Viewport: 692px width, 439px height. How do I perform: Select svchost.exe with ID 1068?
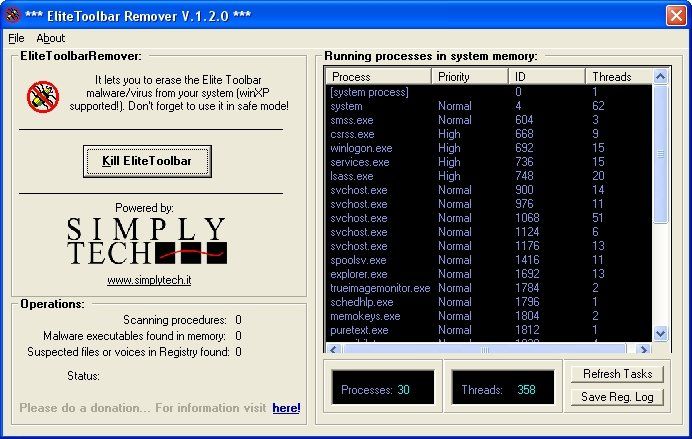click(489, 218)
